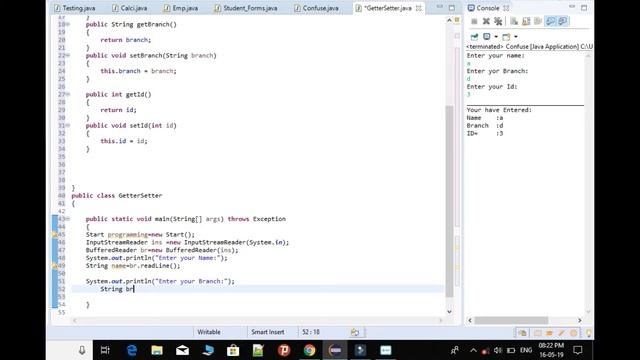640x360 pixels.
Task: Click 'this.id = id;' code line
Action: (124, 141)
